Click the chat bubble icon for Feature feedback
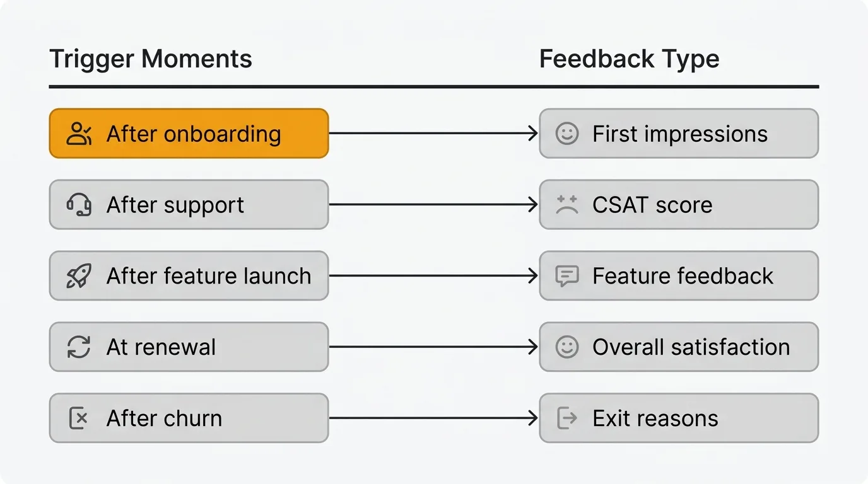 (x=566, y=276)
